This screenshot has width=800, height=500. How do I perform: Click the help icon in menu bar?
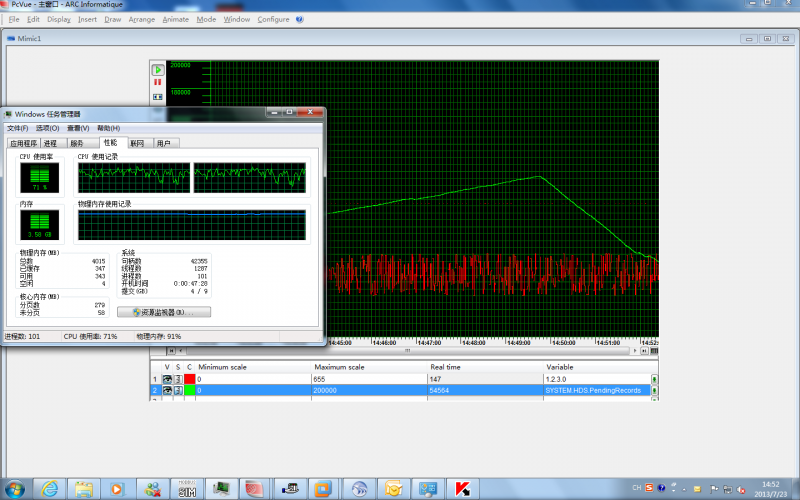click(299, 19)
